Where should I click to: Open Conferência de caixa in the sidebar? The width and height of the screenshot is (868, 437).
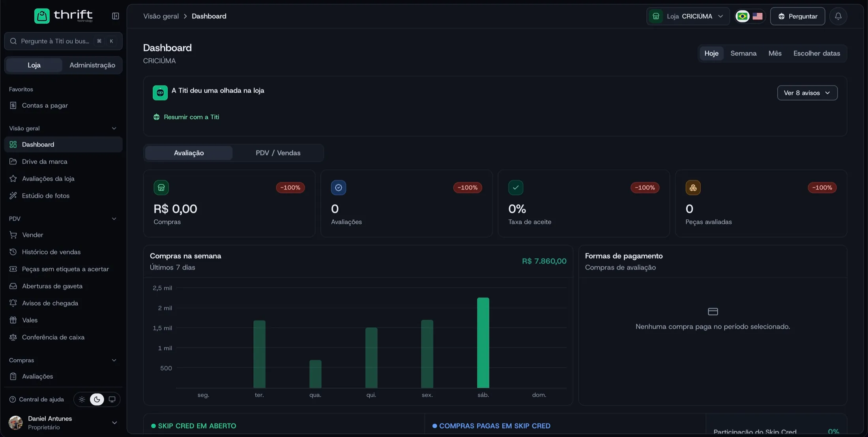[63, 337]
